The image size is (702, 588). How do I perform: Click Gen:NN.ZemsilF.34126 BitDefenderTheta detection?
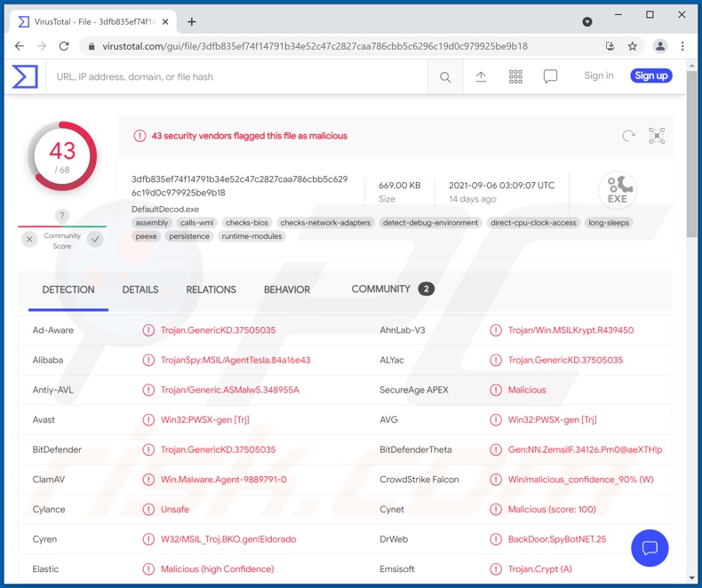(x=585, y=449)
